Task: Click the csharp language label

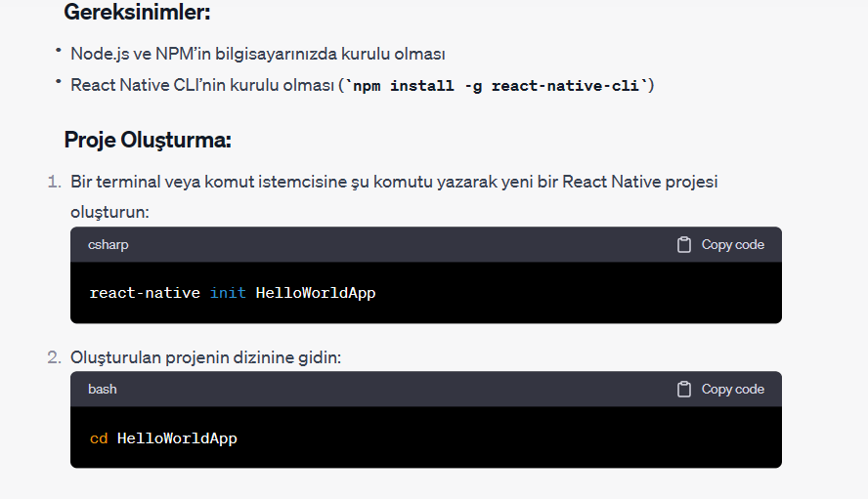Action: pyautogui.click(x=108, y=244)
